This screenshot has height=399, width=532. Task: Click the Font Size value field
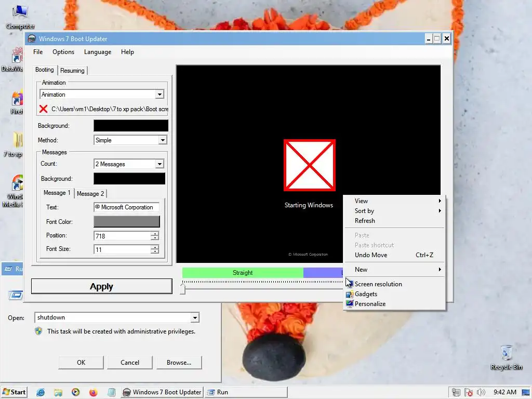[x=122, y=249]
